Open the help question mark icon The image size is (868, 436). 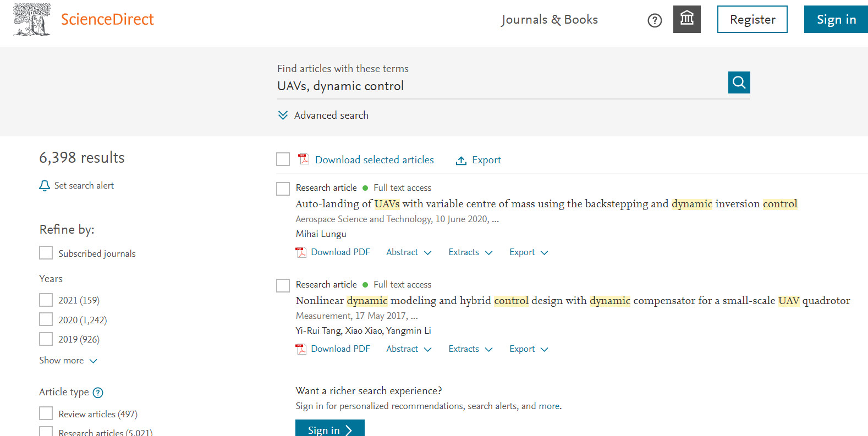655,20
